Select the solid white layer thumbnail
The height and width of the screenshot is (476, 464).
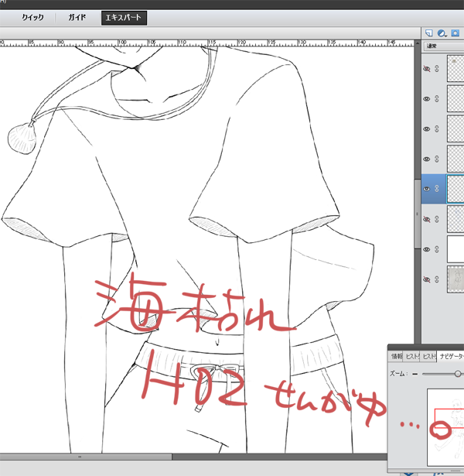tap(455, 249)
